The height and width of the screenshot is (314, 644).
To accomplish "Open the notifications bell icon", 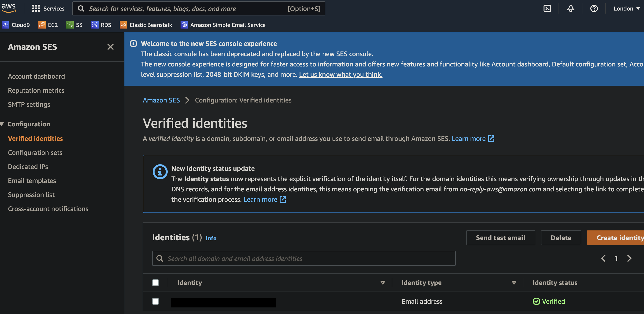I will pyautogui.click(x=570, y=8).
